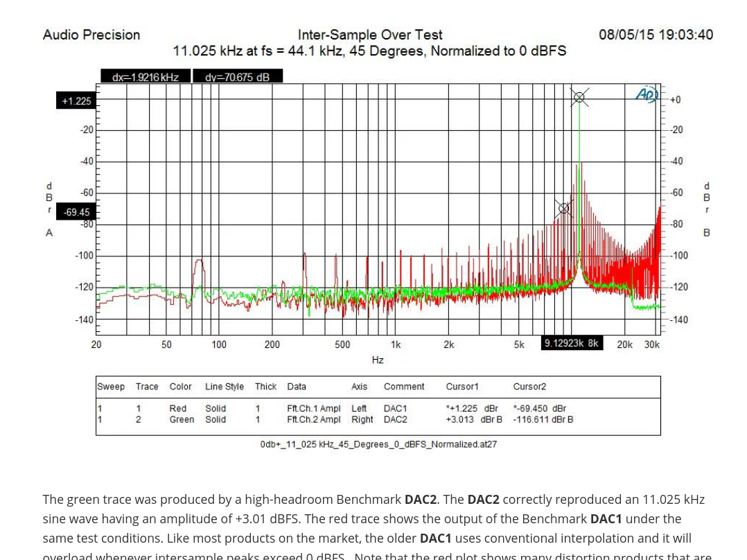This screenshot has width=747, height=560.
Task: Click the Line Style column header
Action: pos(225,387)
